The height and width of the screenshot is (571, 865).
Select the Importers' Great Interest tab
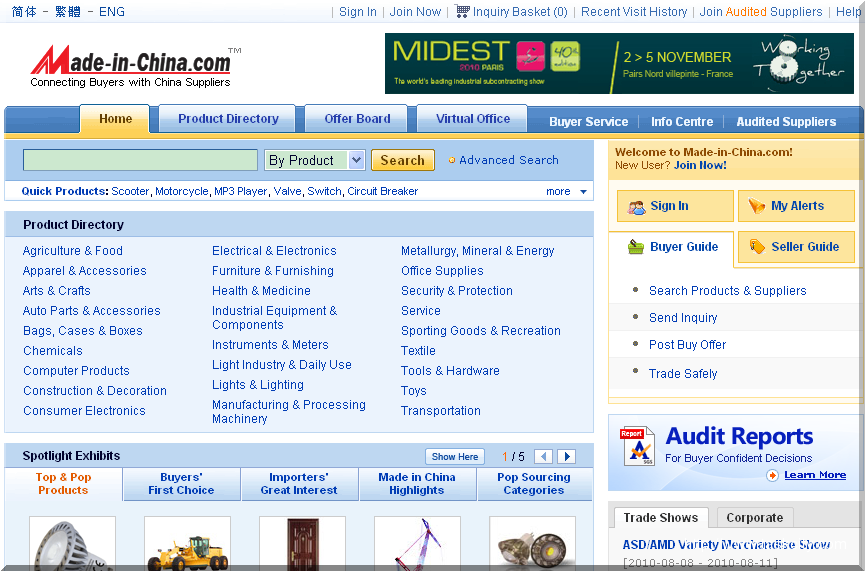(298, 484)
